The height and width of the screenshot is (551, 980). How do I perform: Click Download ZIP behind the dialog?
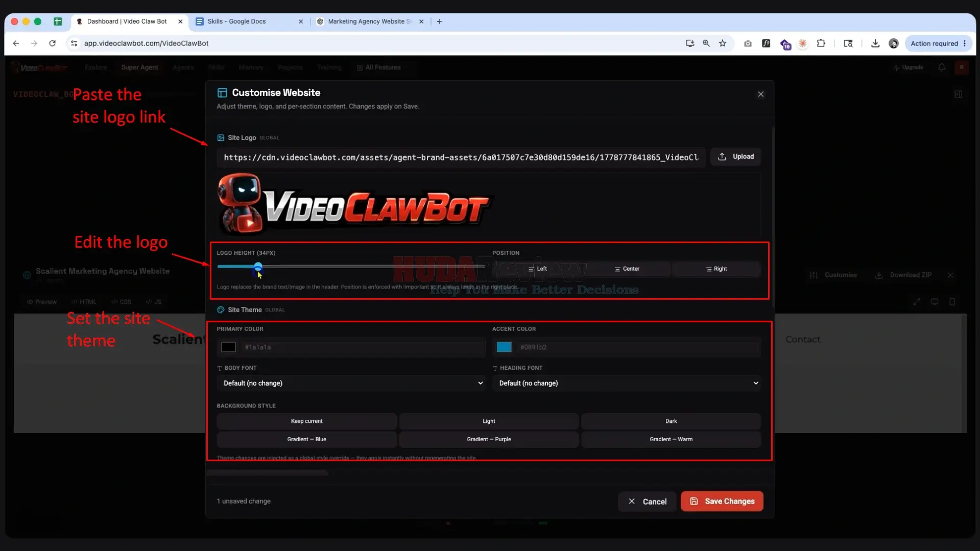(903, 275)
